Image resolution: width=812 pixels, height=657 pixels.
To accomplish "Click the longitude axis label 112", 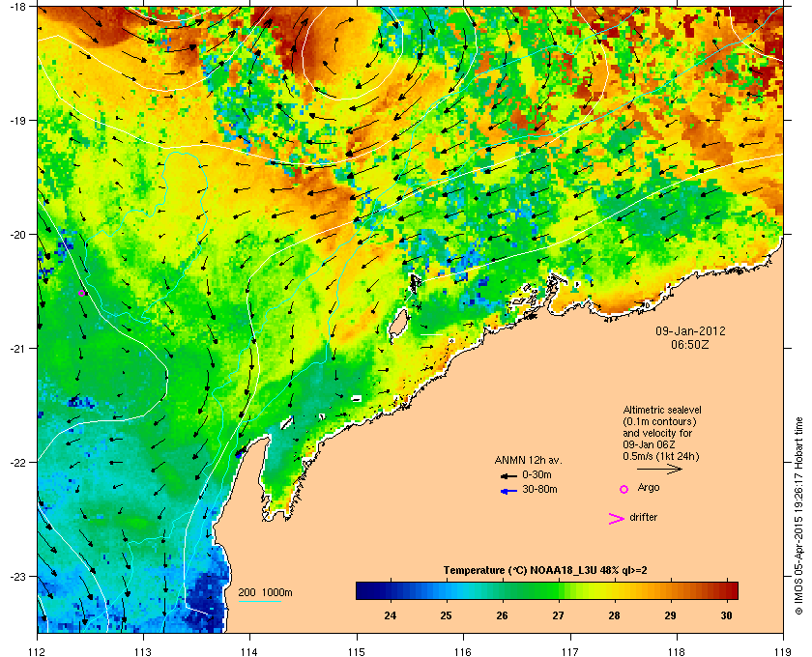I will click(38, 652).
